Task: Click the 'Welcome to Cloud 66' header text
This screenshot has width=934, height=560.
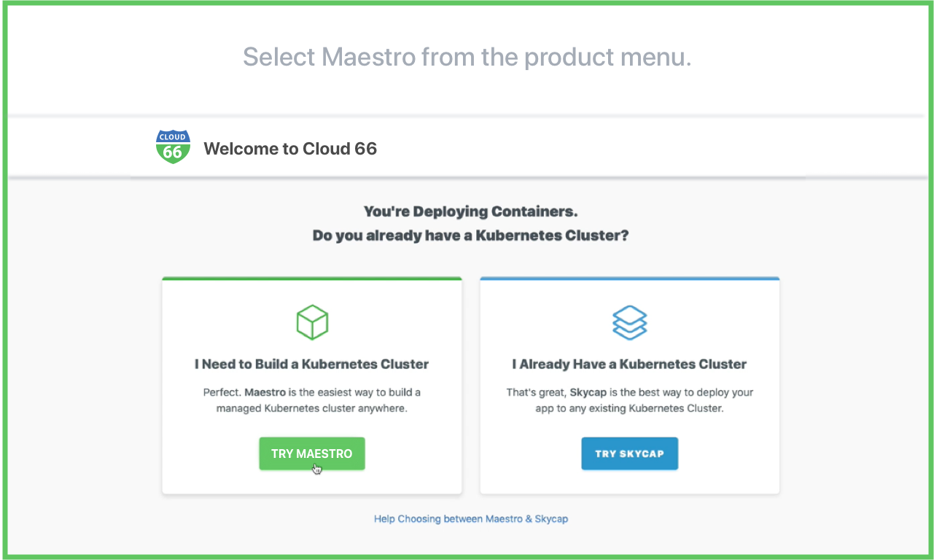Action: tap(289, 148)
